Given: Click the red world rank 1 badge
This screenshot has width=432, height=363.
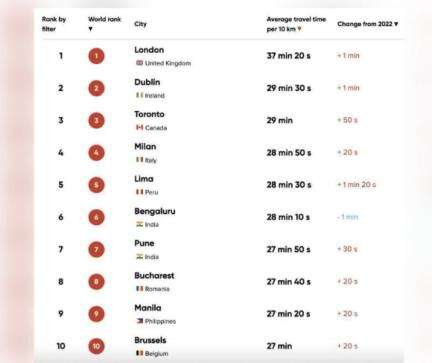Looking at the screenshot, I should pos(96,56).
